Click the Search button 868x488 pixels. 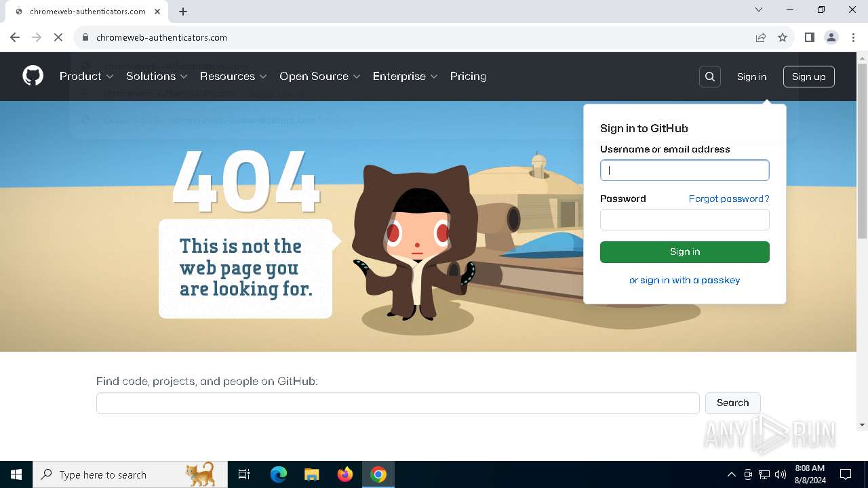point(733,403)
